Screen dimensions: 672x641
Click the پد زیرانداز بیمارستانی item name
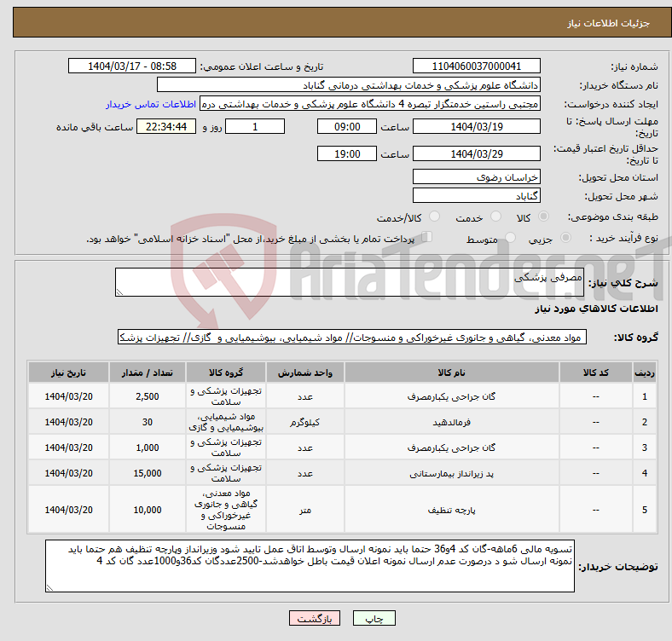click(451, 473)
